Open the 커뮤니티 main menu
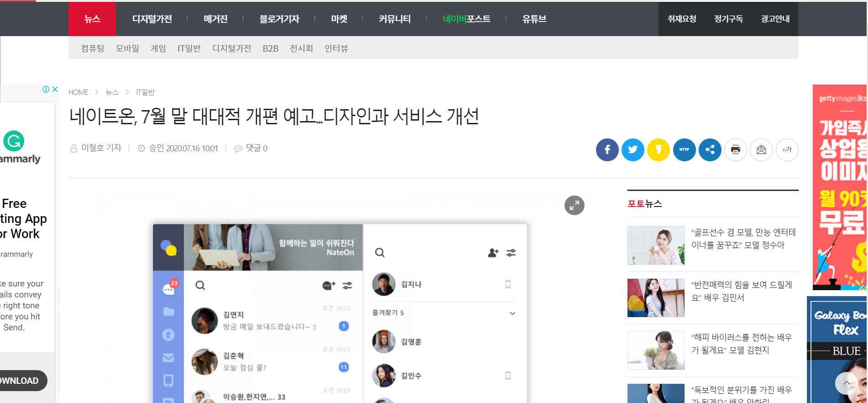Screen dimensions: 868x403 [x=395, y=19]
